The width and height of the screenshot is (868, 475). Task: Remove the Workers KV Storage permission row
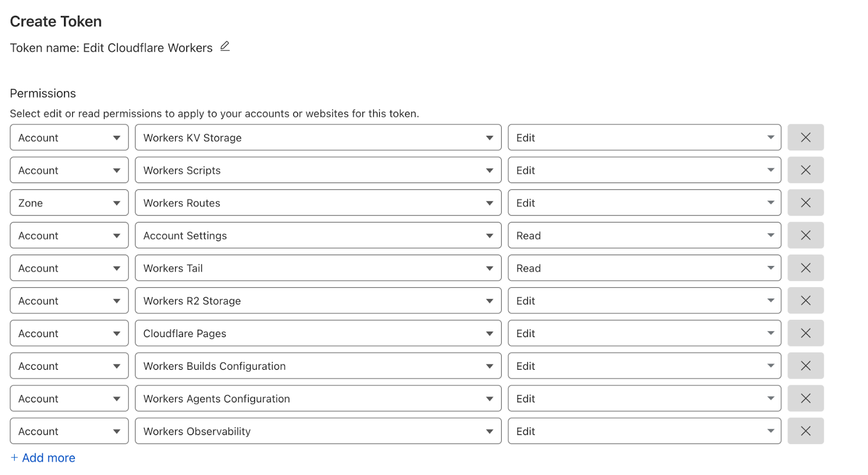click(x=805, y=137)
